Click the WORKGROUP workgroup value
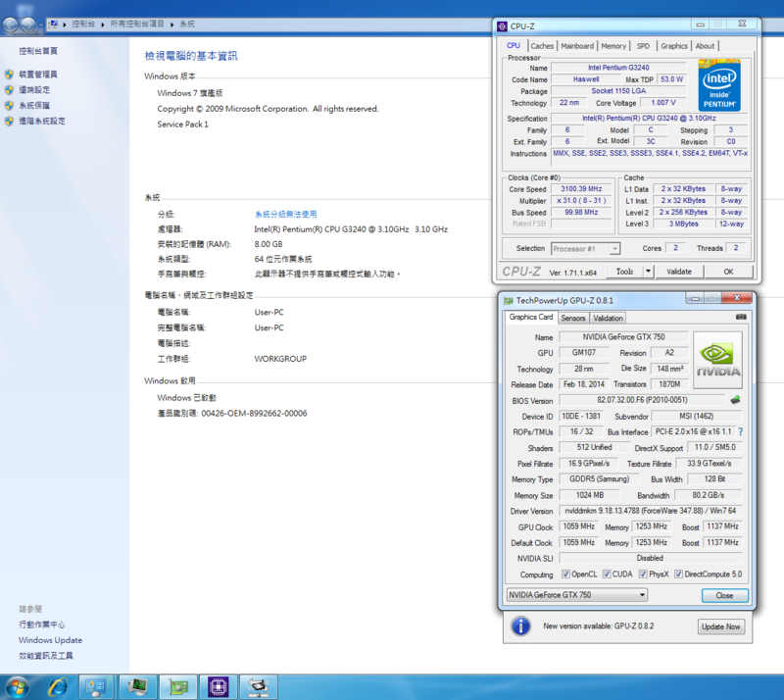Viewport: 784px width, 700px height. click(x=280, y=359)
